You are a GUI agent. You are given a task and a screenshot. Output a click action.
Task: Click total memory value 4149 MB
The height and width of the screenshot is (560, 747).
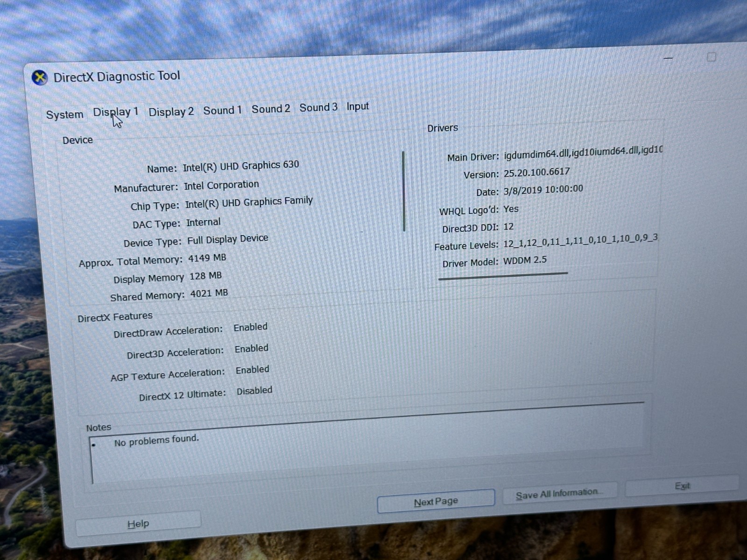[207, 258]
